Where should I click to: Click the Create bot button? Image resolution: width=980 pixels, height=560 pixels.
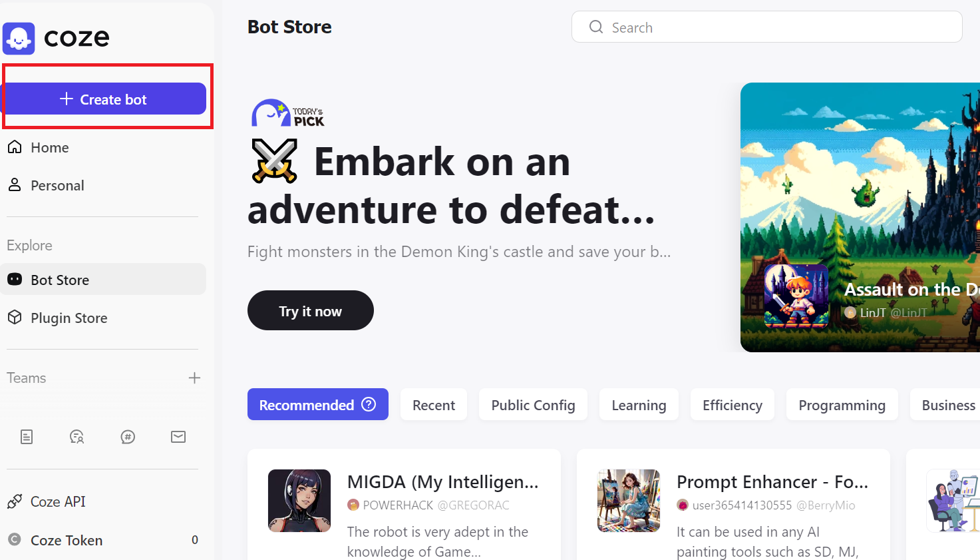tap(105, 99)
